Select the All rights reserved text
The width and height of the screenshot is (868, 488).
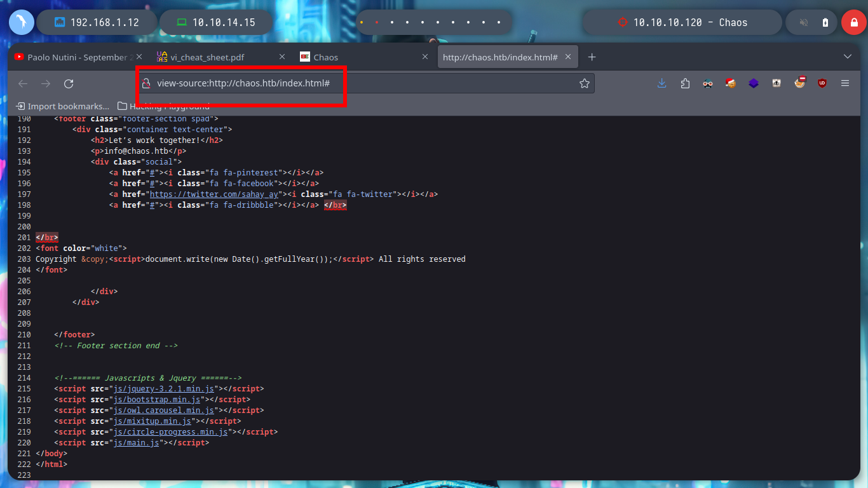[x=422, y=259]
